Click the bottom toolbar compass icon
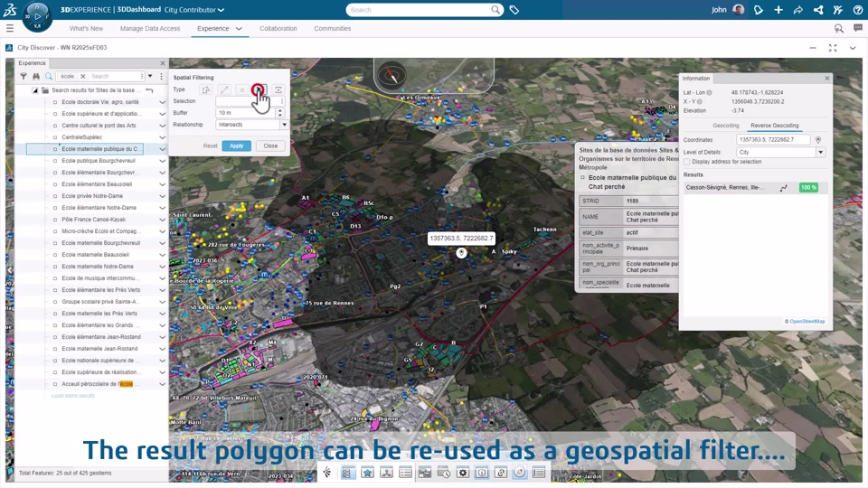The height and width of the screenshot is (488, 868). pos(519,472)
